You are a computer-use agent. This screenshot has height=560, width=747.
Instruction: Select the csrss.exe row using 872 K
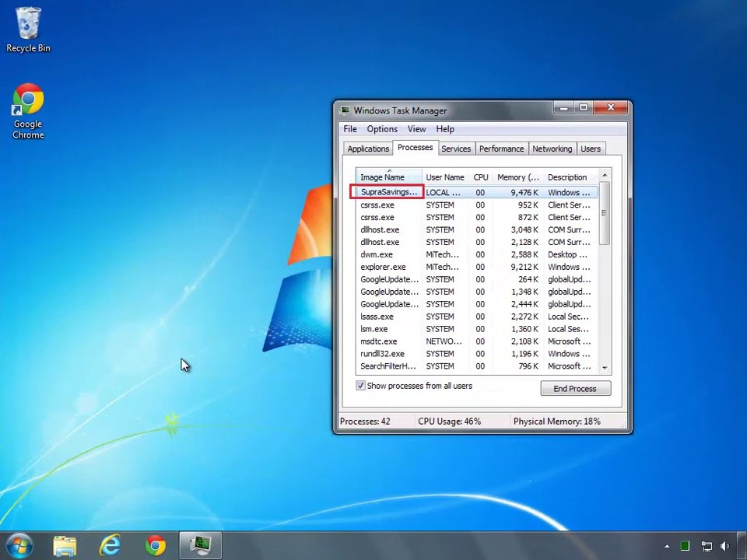click(x=477, y=217)
